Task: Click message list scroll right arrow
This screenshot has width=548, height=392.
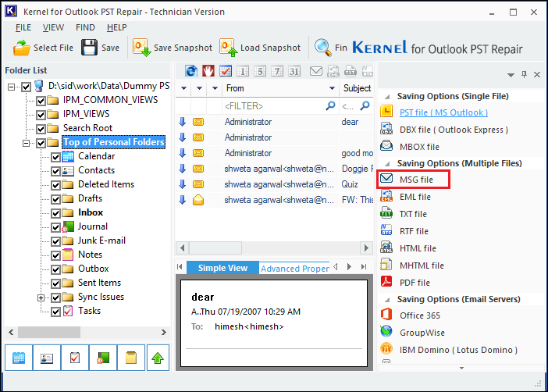Action: pyautogui.click(x=366, y=248)
